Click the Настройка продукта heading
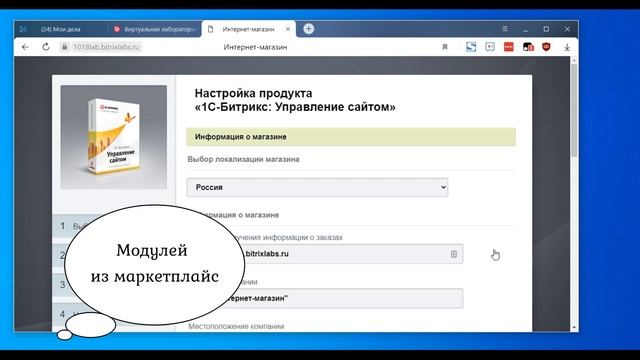640x360 pixels. point(295,100)
